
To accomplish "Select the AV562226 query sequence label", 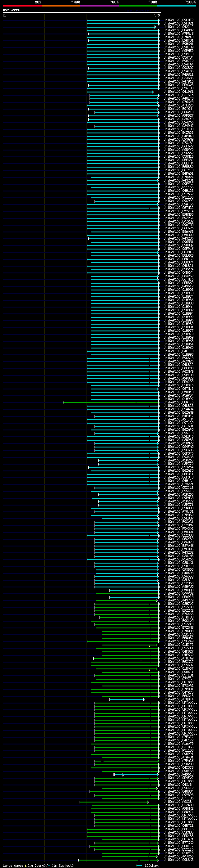I will tap(12, 10).
